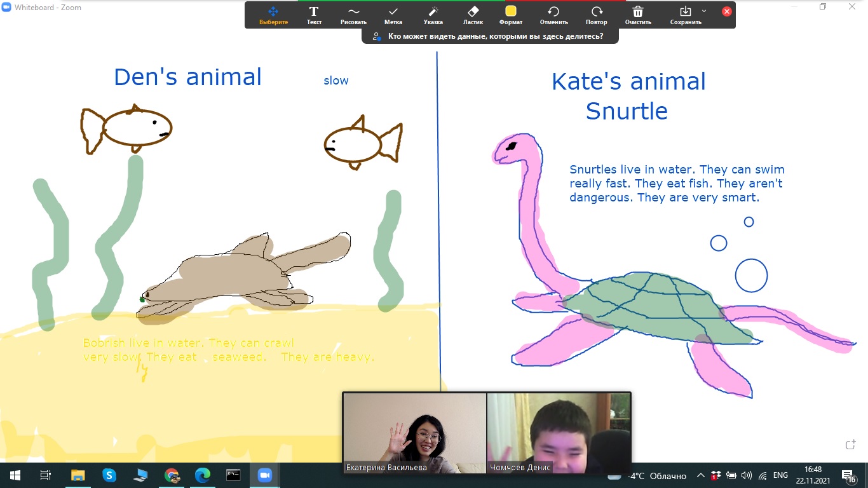Switch ENG input language
Image resolution: width=868 pixels, height=488 pixels.
point(780,475)
